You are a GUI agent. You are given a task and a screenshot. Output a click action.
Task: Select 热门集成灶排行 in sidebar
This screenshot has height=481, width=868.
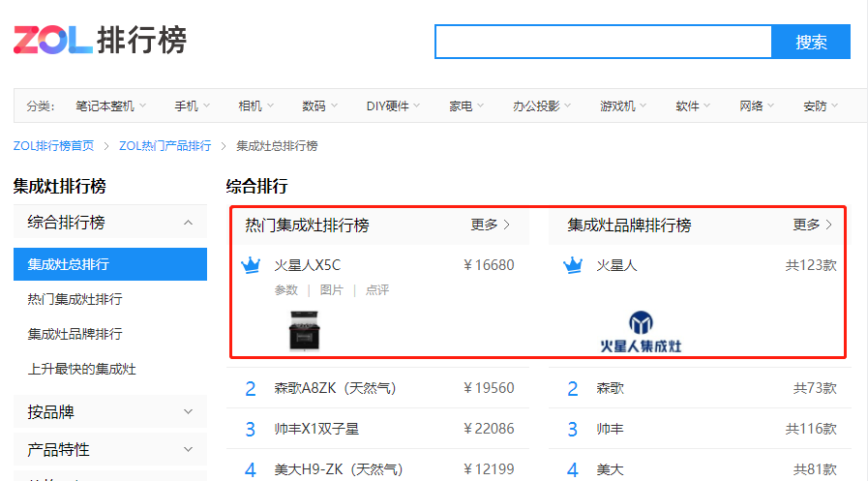coord(75,299)
